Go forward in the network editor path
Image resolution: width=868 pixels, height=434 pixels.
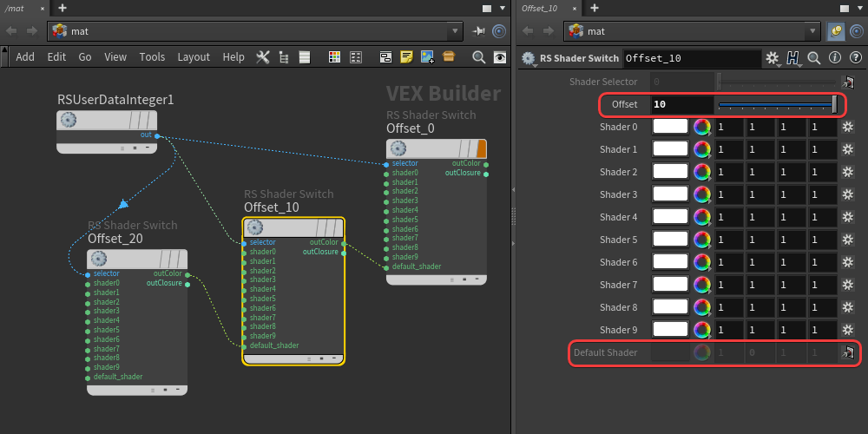pos(33,31)
